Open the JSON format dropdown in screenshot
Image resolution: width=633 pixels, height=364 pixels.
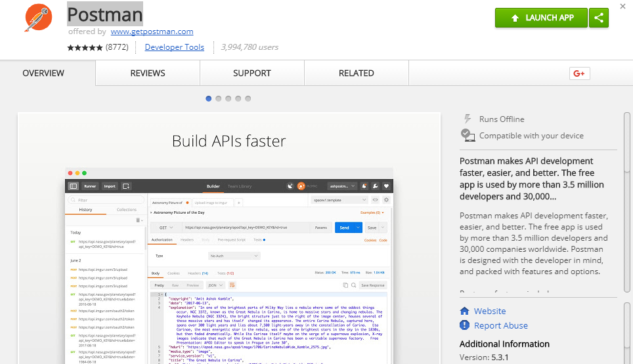[x=215, y=285]
